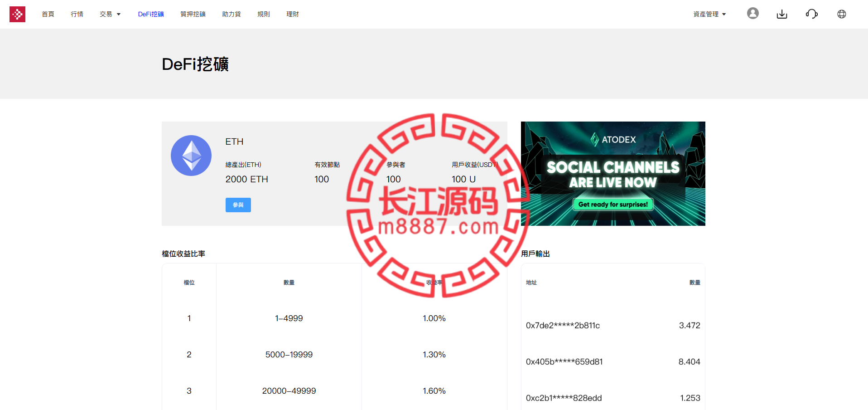Screen dimensions: 868x410
Task: Open the ATODEX social channels banner
Action: point(613,174)
